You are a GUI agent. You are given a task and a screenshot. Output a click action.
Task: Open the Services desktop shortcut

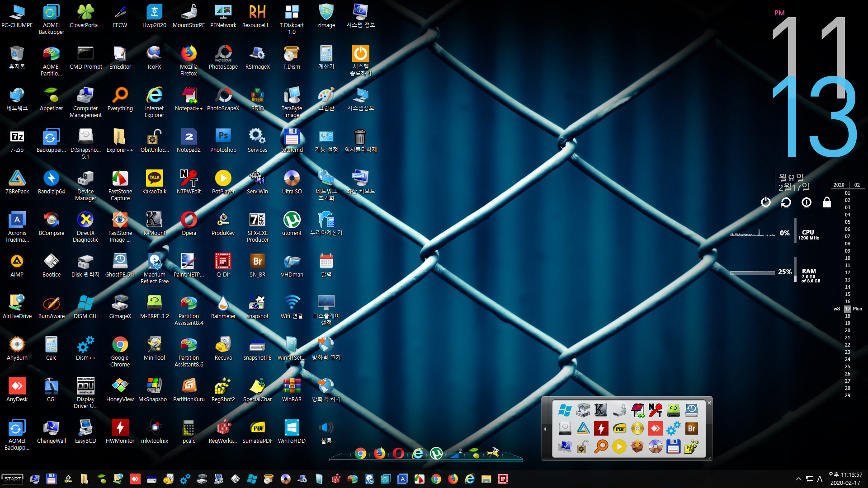click(257, 141)
